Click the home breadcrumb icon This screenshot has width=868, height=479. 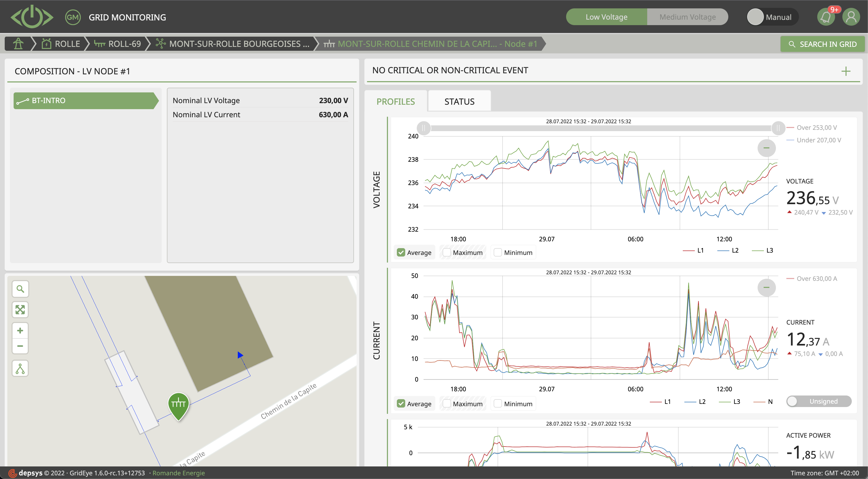click(x=18, y=43)
